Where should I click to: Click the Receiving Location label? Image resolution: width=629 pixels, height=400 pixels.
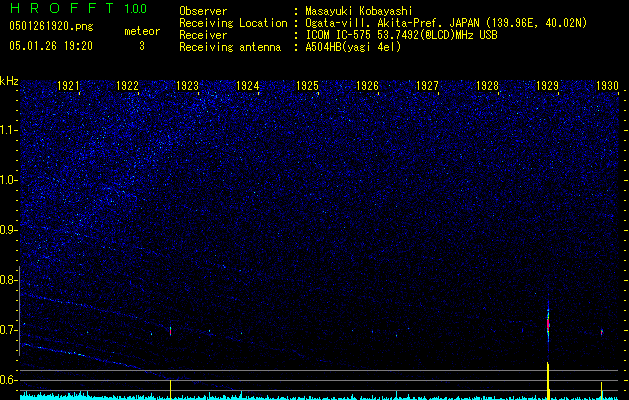point(233,23)
